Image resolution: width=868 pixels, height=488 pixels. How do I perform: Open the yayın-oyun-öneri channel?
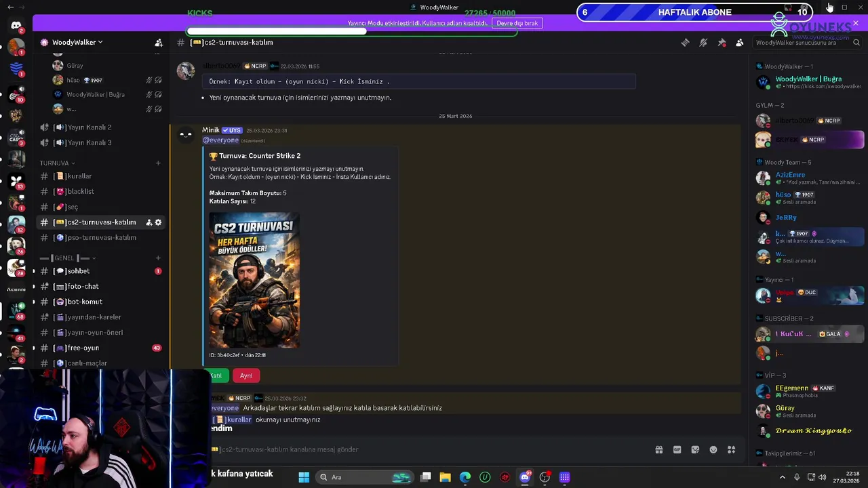[x=94, y=333]
